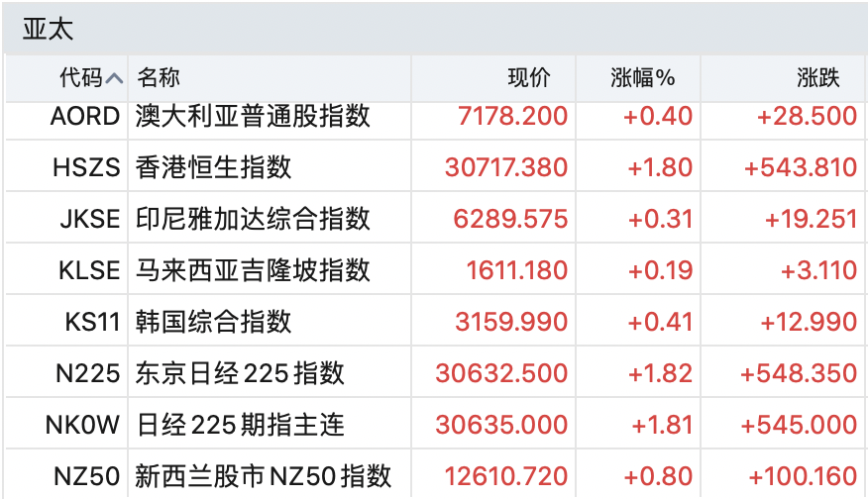The height and width of the screenshot is (499, 868).
Task: Open 香港恒生指数 entry
Action: pyautogui.click(x=213, y=167)
